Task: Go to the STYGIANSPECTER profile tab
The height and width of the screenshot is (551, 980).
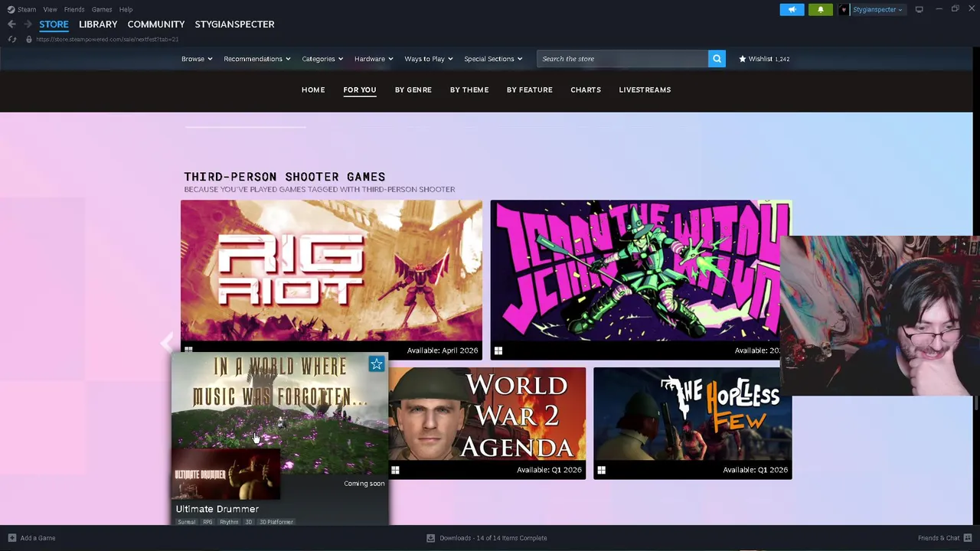Action: point(234,24)
